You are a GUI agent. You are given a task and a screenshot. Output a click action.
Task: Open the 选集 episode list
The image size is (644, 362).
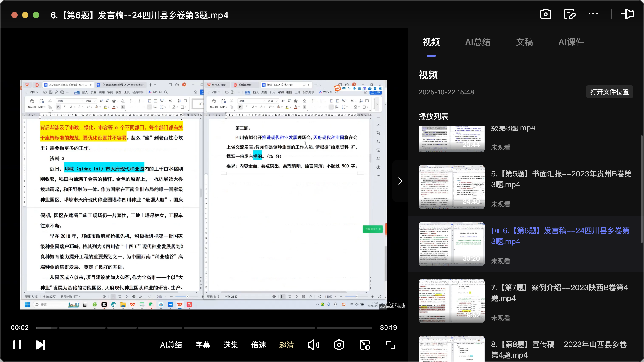click(x=230, y=345)
